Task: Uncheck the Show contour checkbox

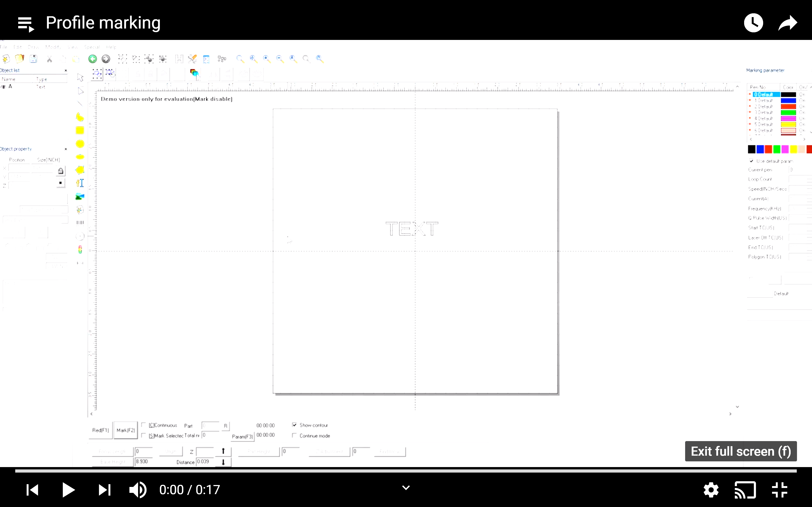Action: (x=294, y=425)
